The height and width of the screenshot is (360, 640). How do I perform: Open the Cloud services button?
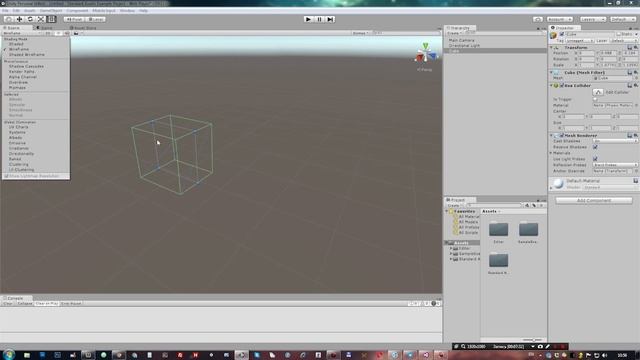pyautogui.click(x=538, y=19)
